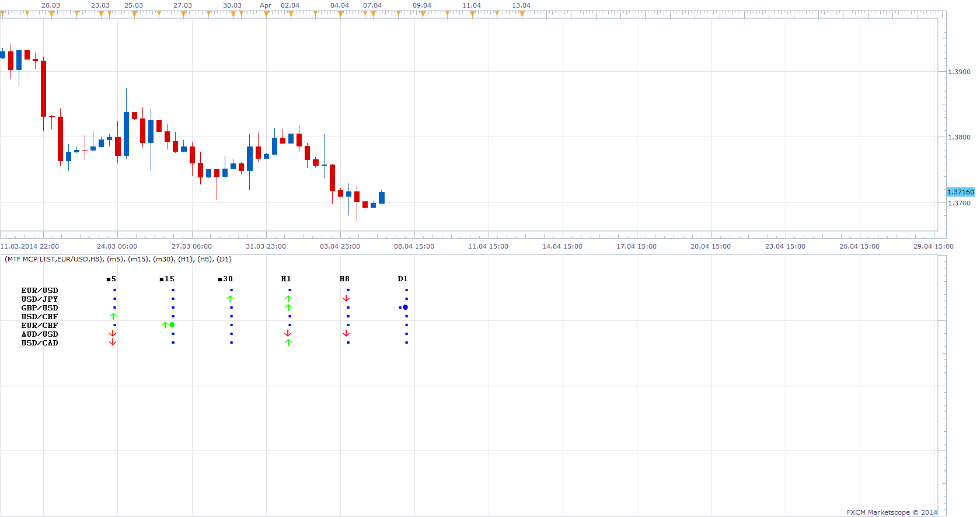Viewport: 980px width, 517px height.
Task: Click the orange marker under 20.03 date
Action: 51,14
